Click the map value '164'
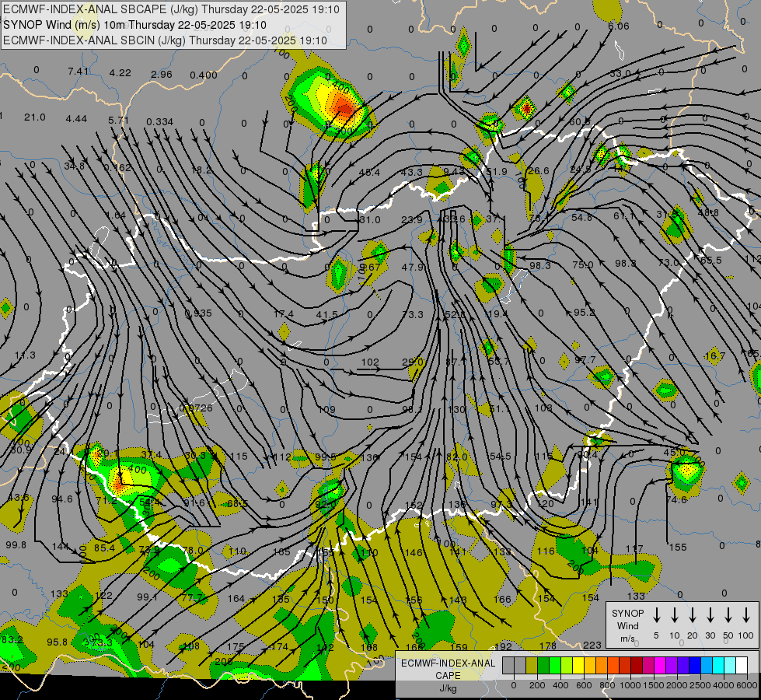 [x=236, y=598]
